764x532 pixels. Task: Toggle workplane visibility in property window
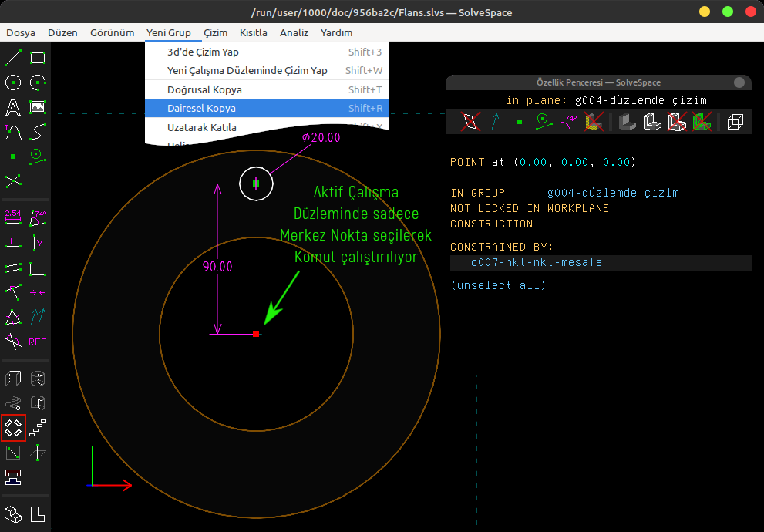[x=470, y=121]
